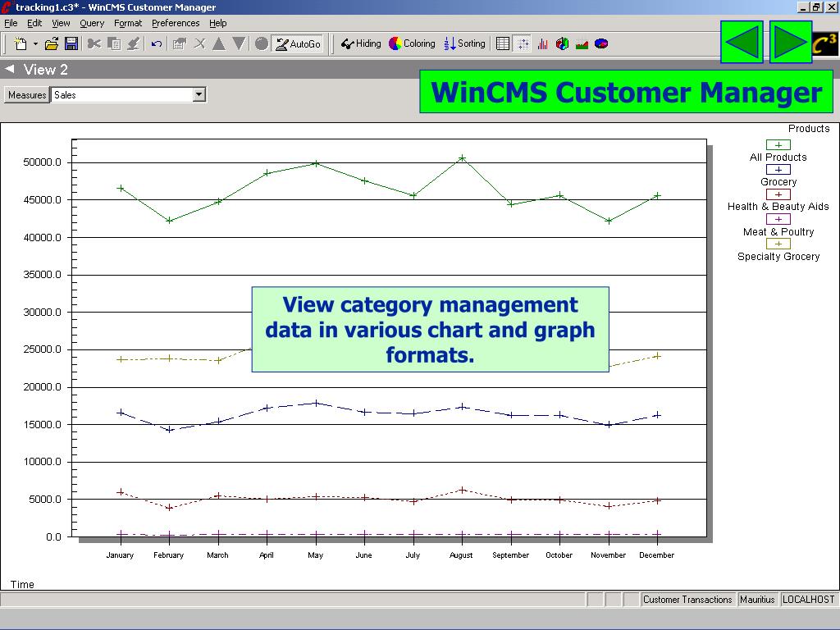Screen dimensions: 840x630
Task: Click the WinCMS Customer Manager green banner
Action: click(626, 92)
